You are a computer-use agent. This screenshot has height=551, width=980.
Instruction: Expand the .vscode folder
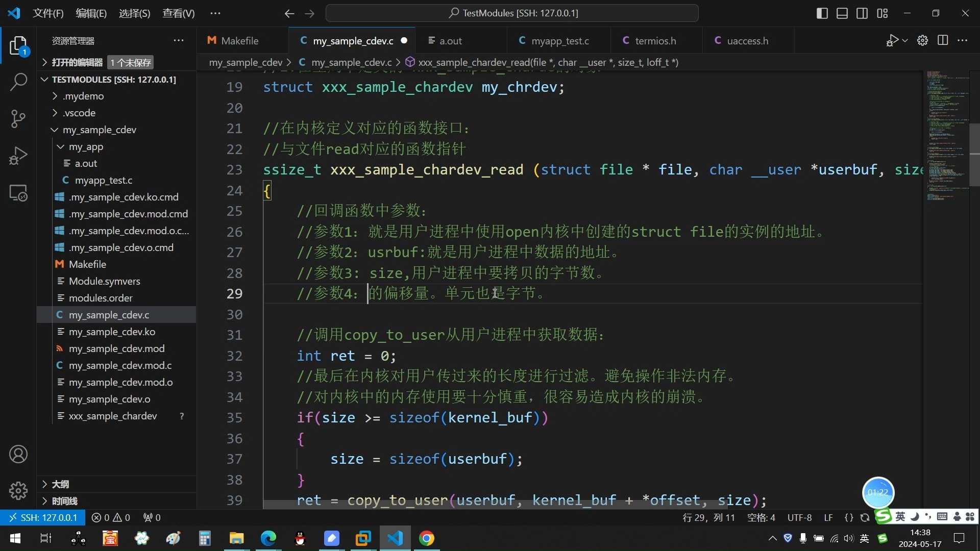click(x=117, y=113)
